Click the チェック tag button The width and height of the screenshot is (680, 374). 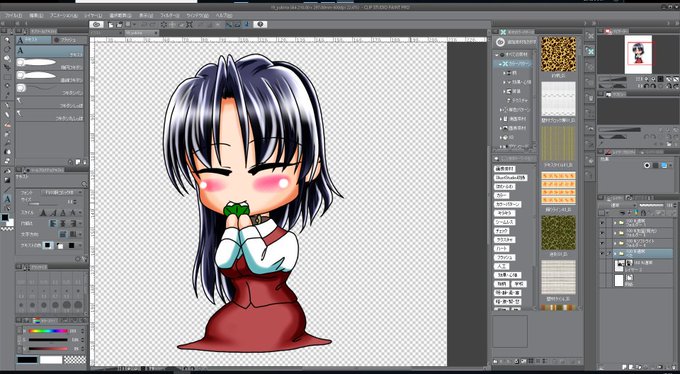[502, 231]
